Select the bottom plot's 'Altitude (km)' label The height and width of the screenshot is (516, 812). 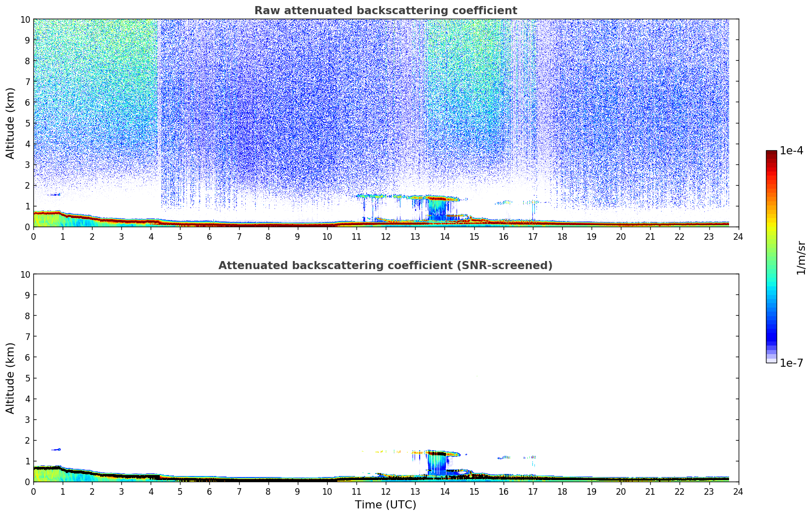[11, 378]
